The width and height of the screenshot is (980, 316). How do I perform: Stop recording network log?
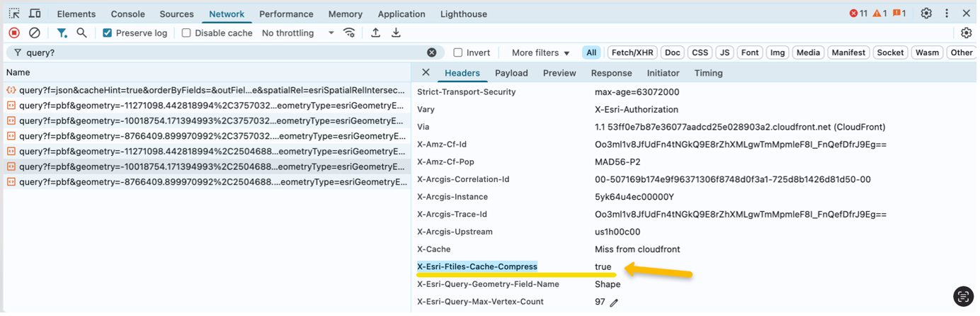tap(14, 33)
